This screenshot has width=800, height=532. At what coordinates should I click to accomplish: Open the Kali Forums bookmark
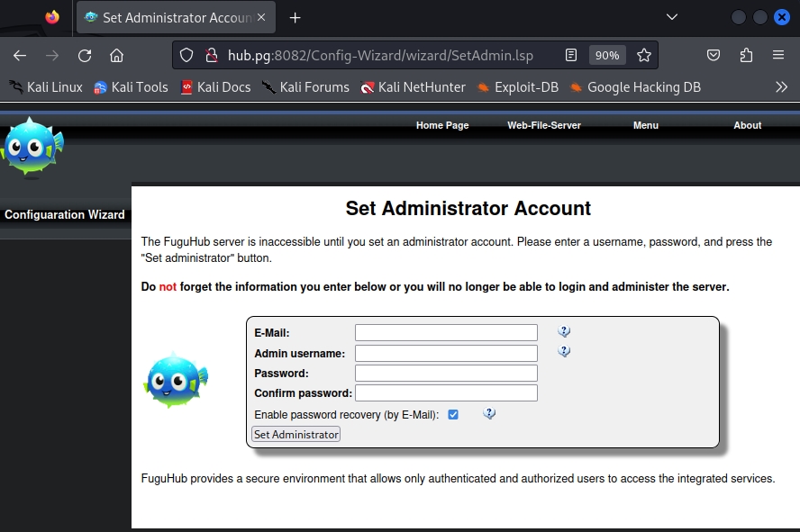[x=305, y=87]
